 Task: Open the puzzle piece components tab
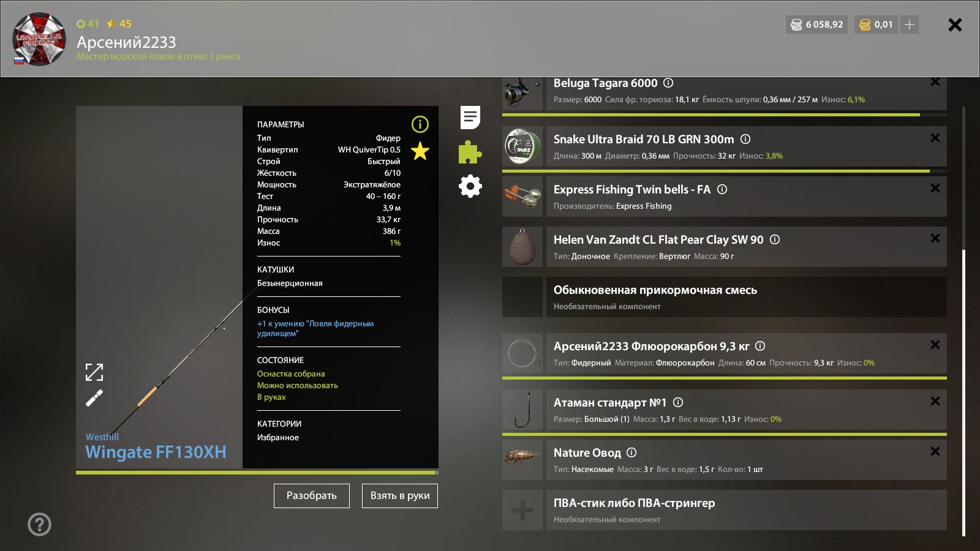(470, 152)
